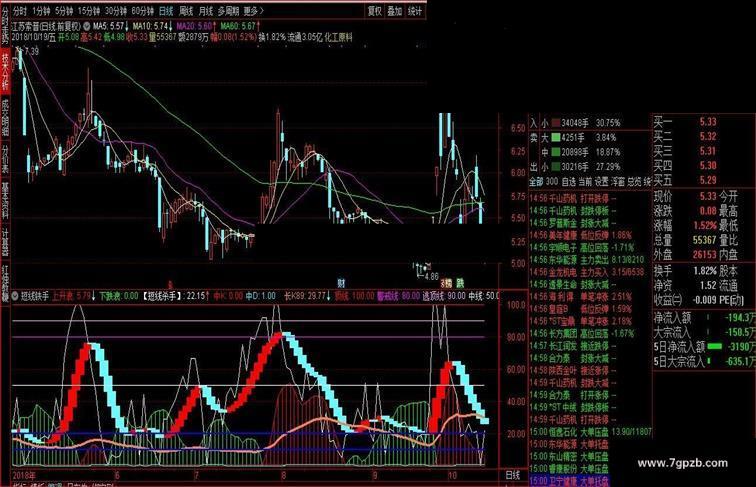Click 恒逸石化 大单压盘 alert row
Image resolution: width=756 pixels, height=487 pixels.
pos(590,432)
